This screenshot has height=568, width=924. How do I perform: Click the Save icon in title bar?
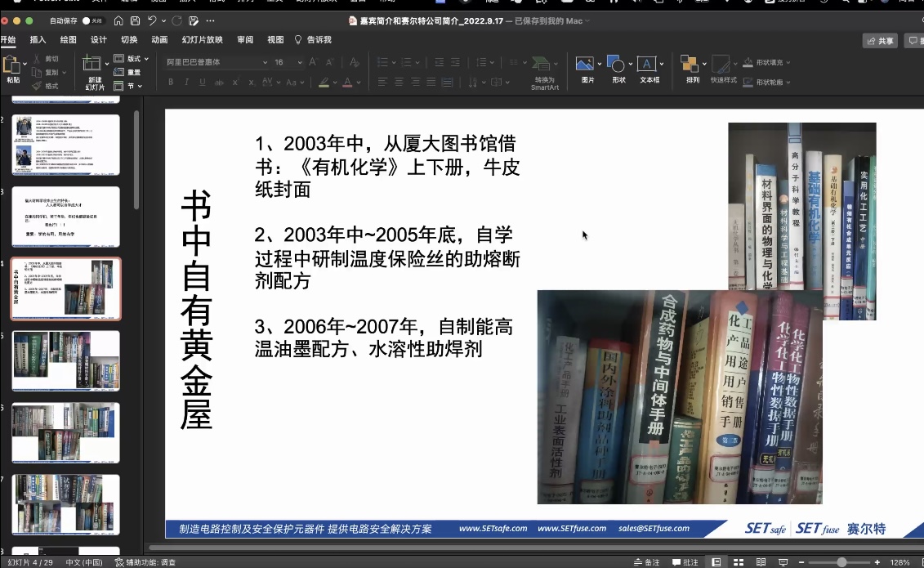[x=135, y=20]
